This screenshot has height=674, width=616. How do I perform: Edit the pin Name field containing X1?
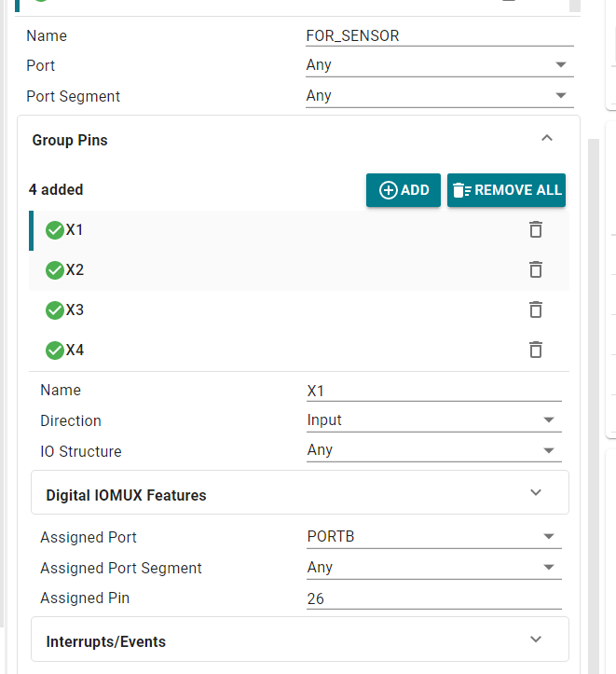434,391
